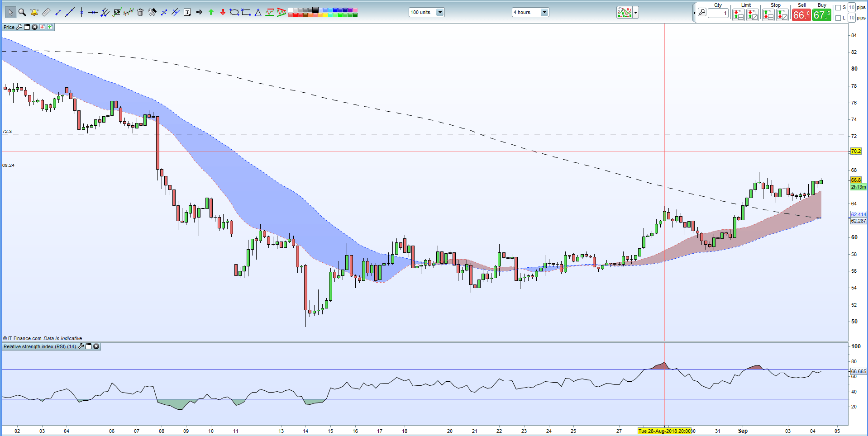
Task: Open RSI indicator wrench settings
Action: pos(81,346)
